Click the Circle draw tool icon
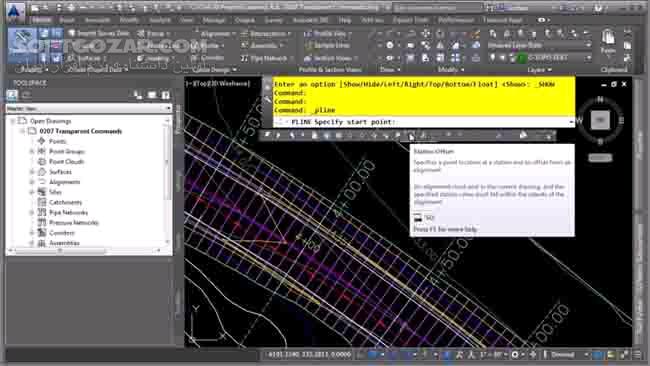The image size is (650, 366). coord(390,45)
